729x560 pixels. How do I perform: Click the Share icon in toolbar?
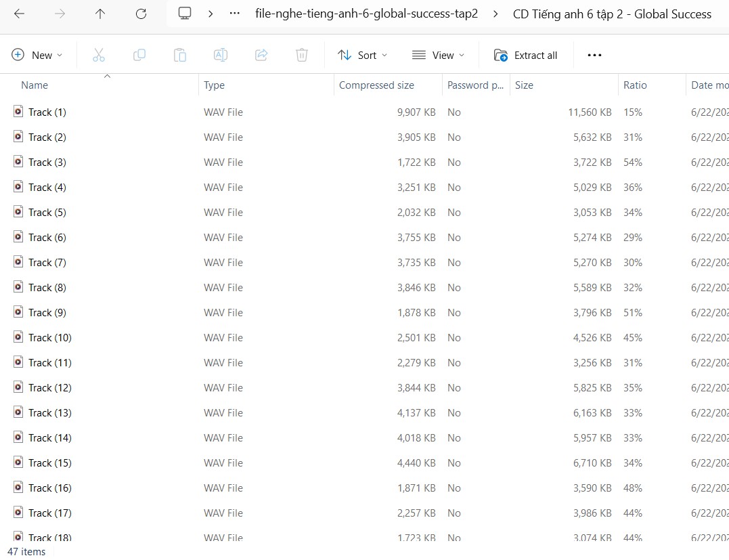[x=261, y=55]
